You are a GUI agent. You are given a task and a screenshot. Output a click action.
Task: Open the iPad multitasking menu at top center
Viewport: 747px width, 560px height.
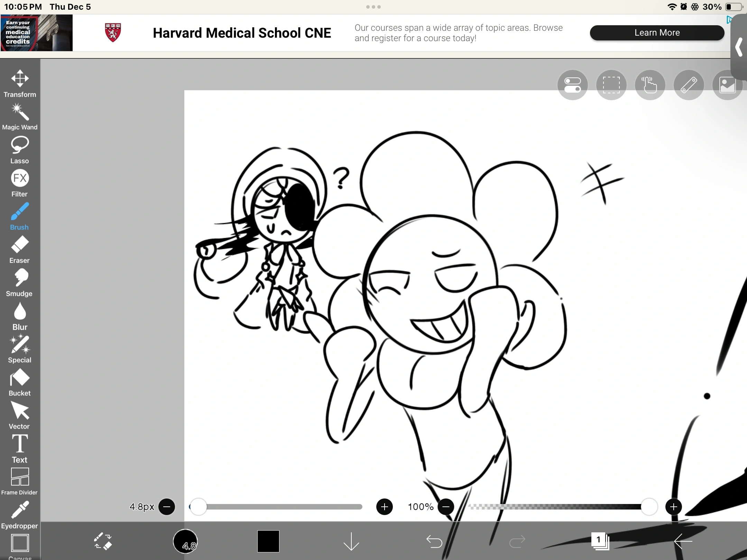(373, 7)
